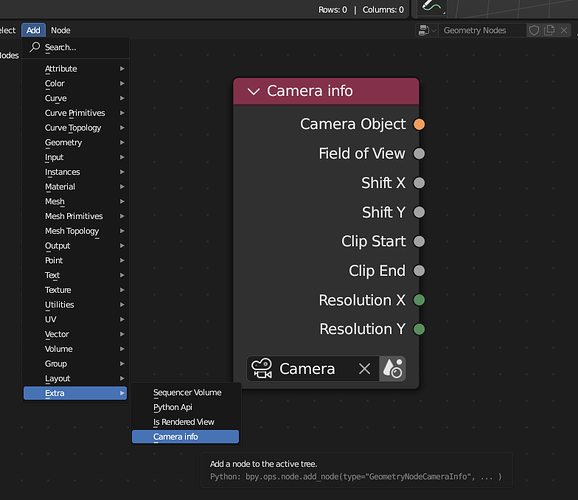
Task: Click the Field of View output socket
Action: pyautogui.click(x=419, y=154)
